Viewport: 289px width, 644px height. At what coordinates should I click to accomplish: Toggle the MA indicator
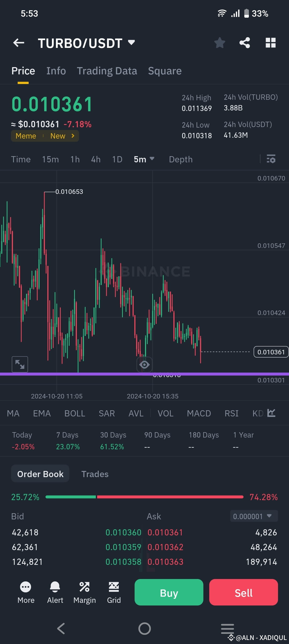[x=13, y=413]
